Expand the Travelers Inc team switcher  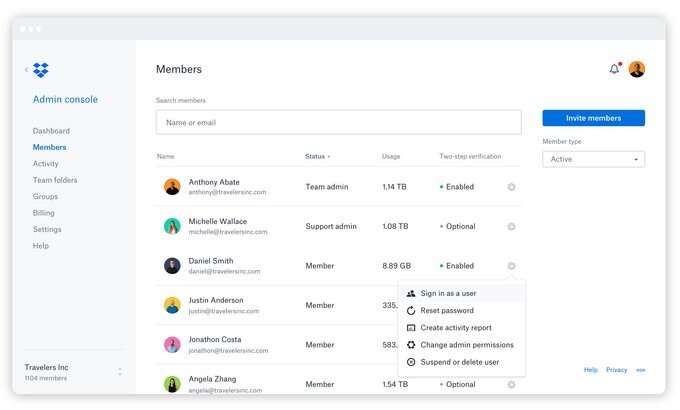pyautogui.click(x=120, y=372)
